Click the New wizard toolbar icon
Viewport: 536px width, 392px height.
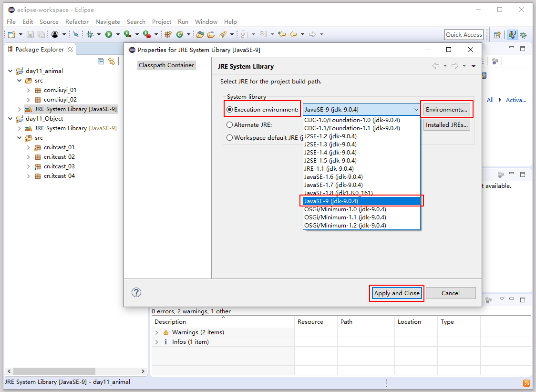(11, 34)
